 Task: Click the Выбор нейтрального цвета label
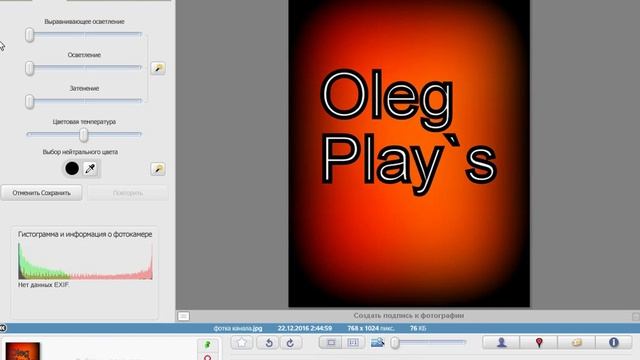80,152
